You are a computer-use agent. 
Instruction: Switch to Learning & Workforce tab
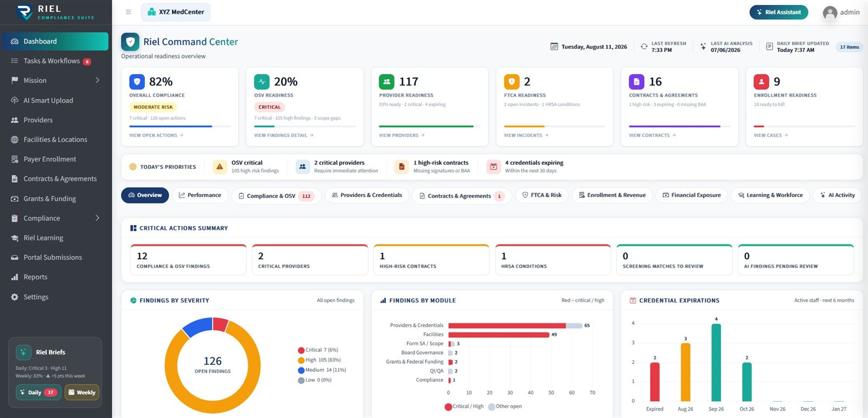pyautogui.click(x=770, y=195)
